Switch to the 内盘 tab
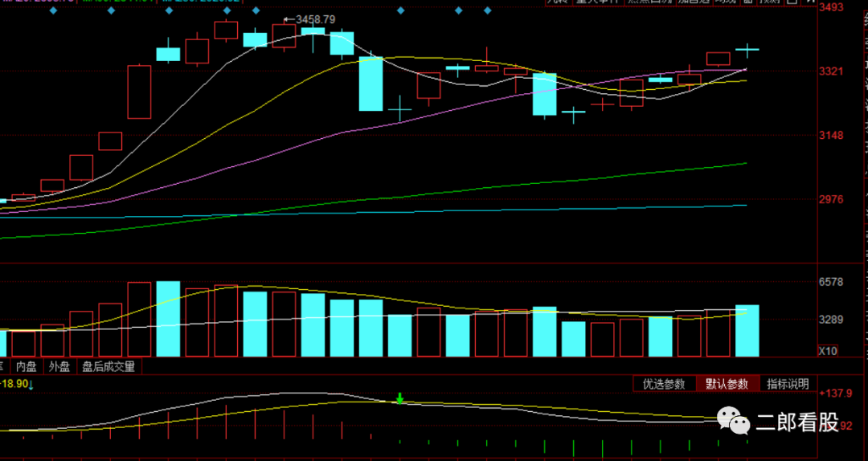The image size is (868, 461). click(x=26, y=366)
